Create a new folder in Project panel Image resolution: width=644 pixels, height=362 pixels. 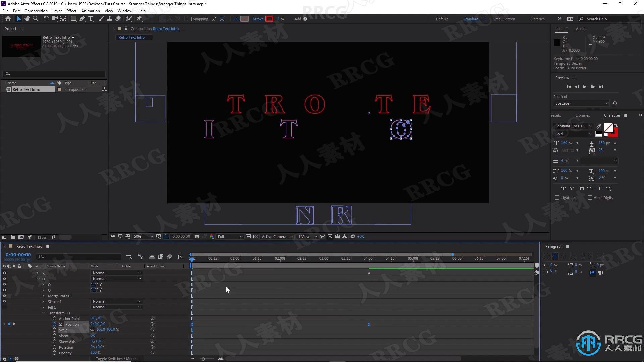(x=13, y=237)
